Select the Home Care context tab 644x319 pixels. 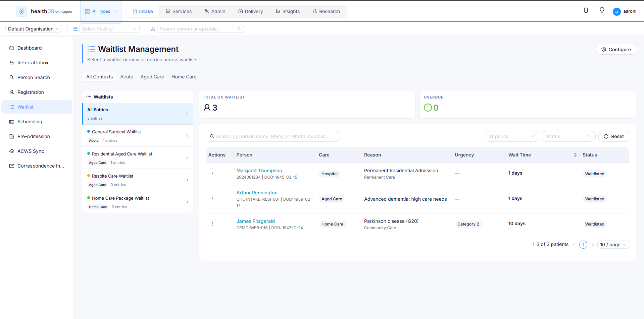click(184, 77)
